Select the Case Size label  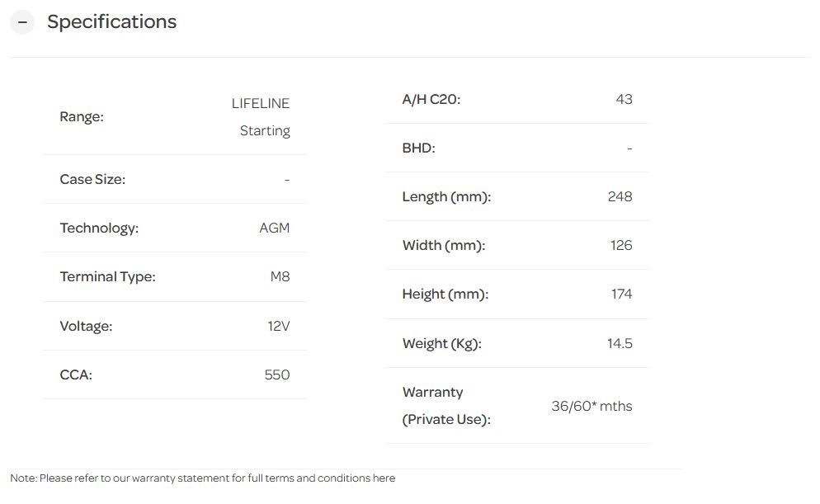[x=92, y=180]
